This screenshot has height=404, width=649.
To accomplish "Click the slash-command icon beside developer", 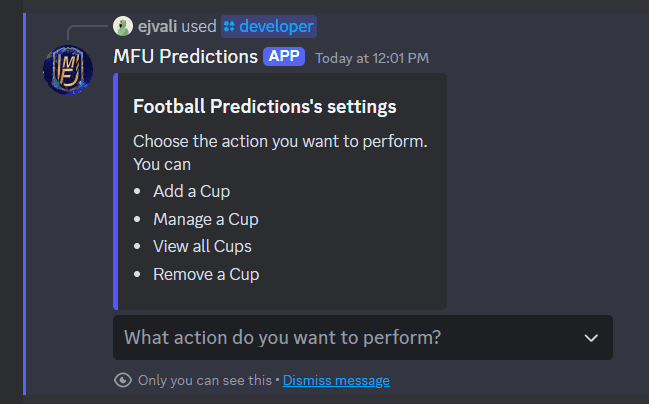I will 229,26.
